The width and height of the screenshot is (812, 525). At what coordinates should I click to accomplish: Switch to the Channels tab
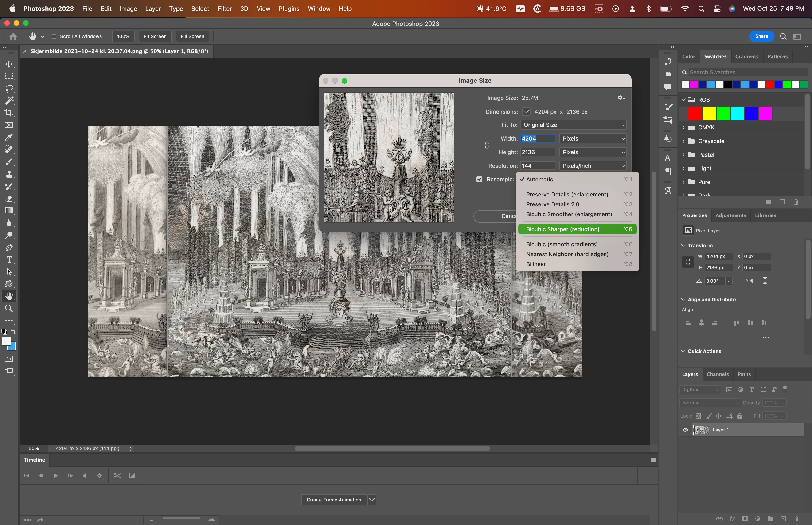(717, 374)
